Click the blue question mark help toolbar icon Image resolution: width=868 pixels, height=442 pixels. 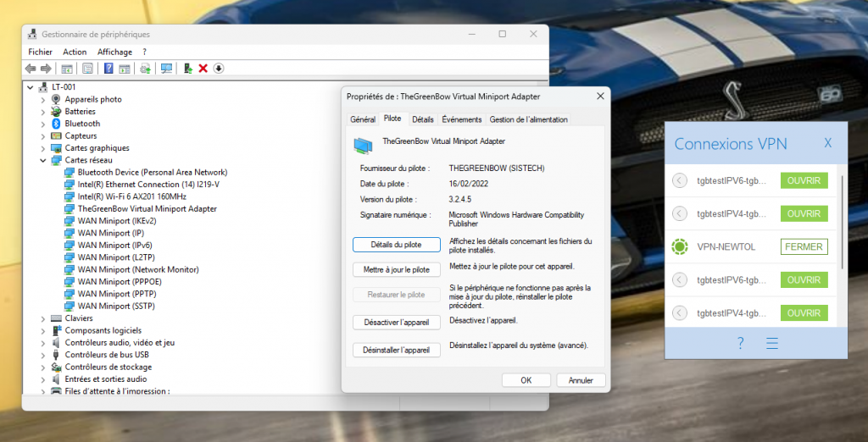108,69
